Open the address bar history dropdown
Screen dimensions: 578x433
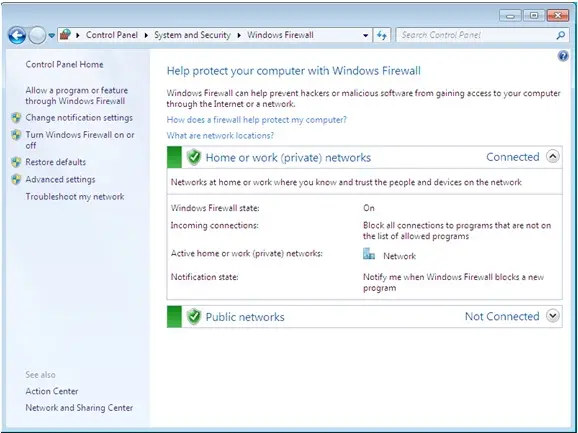tap(365, 35)
